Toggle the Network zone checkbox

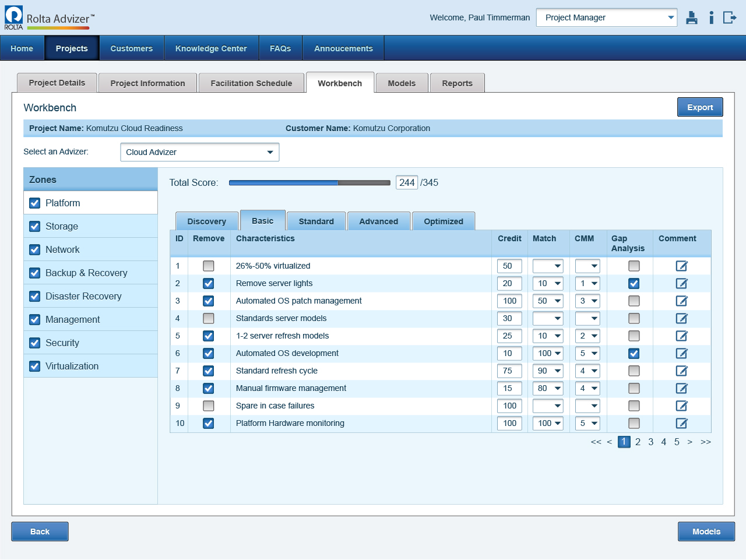tap(35, 250)
